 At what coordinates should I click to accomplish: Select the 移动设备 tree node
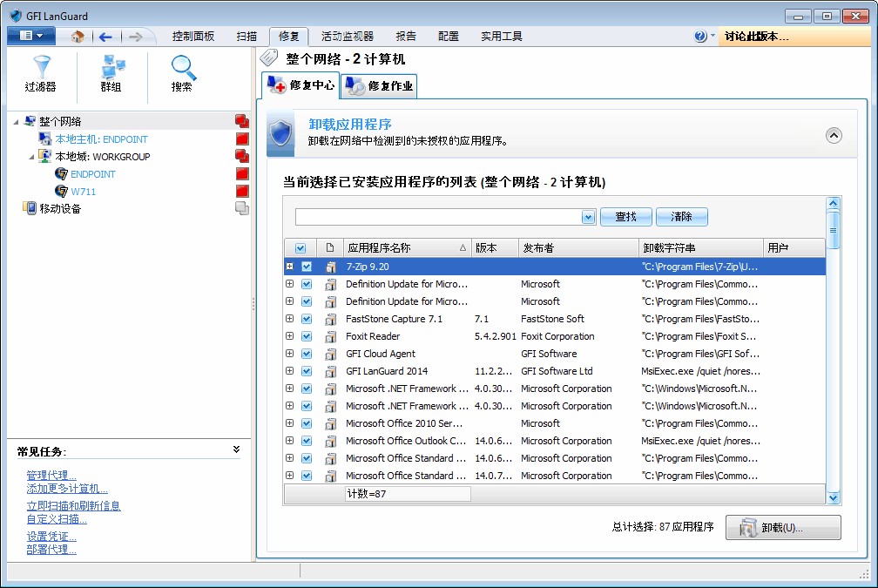[60, 209]
